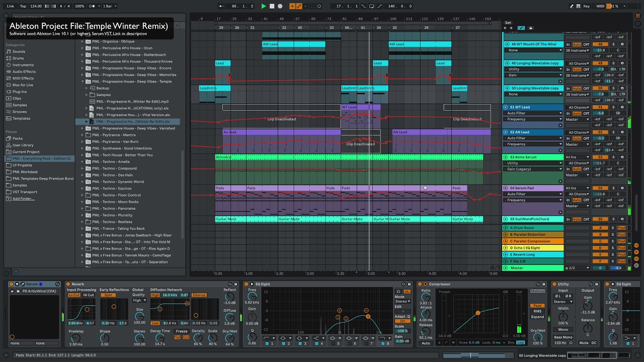The image size is (644, 362).
Task: Select RMS mode in Compressor
Action: click(x=537, y=311)
